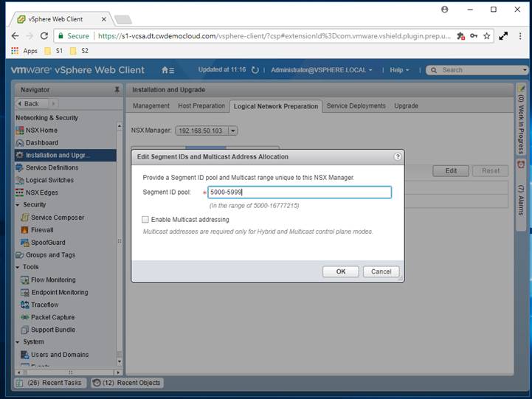This screenshot has width=532, height=399.
Task: Open the S1 bookmark folder
Action: point(54,51)
